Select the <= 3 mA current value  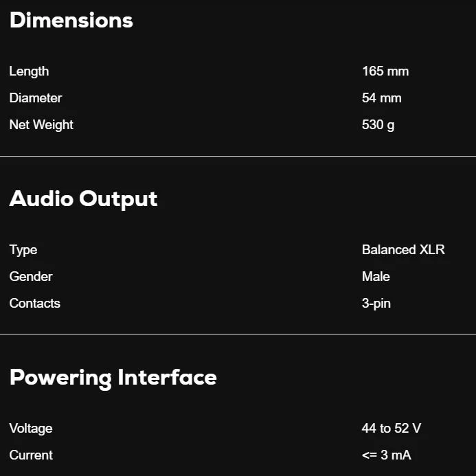pos(387,455)
